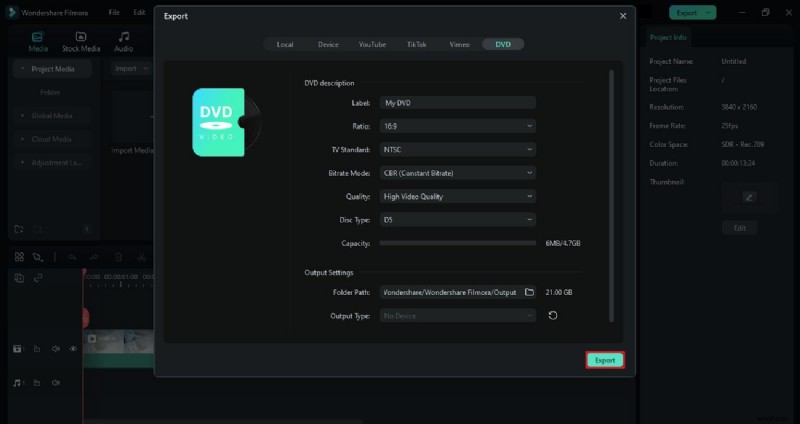Switch to the YouTube export tab
Image resolution: width=800 pixels, height=424 pixels.
tap(372, 44)
